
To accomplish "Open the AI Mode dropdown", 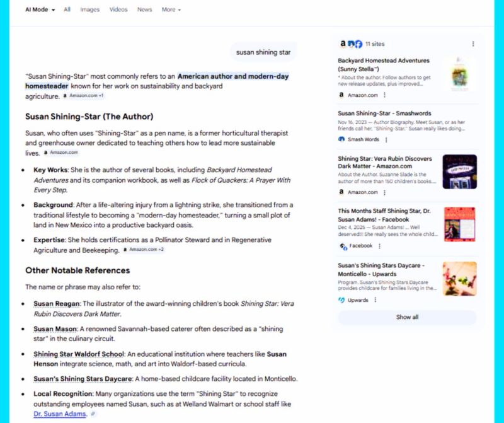I will tap(40, 10).
